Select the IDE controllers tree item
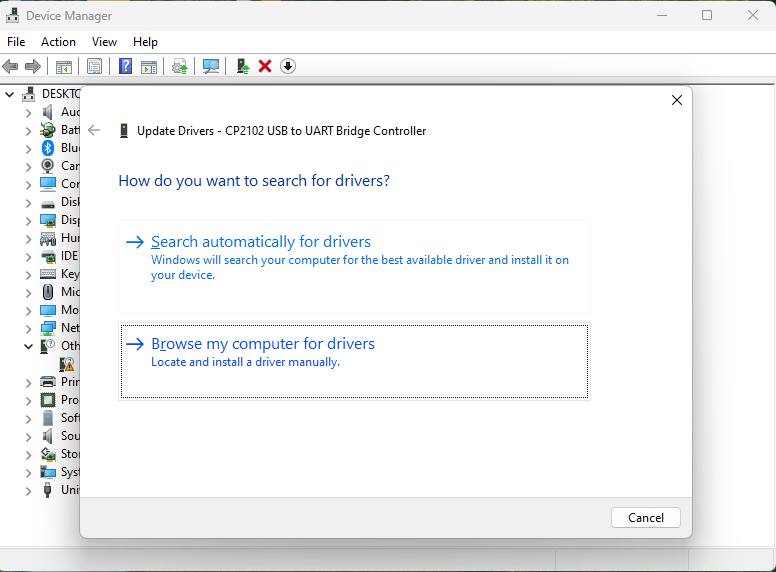The width and height of the screenshot is (776, 572). coord(69,256)
